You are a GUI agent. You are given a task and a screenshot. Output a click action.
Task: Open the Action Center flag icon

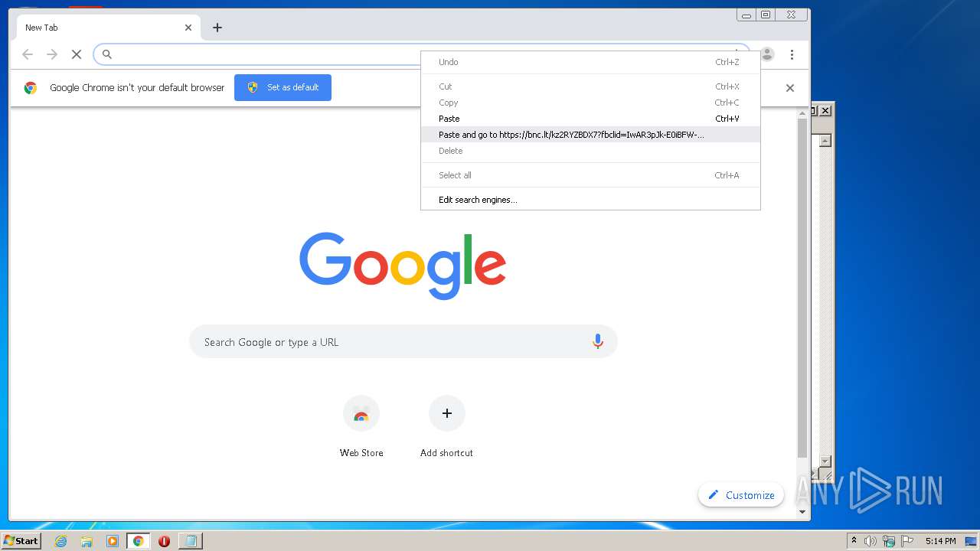907,541
